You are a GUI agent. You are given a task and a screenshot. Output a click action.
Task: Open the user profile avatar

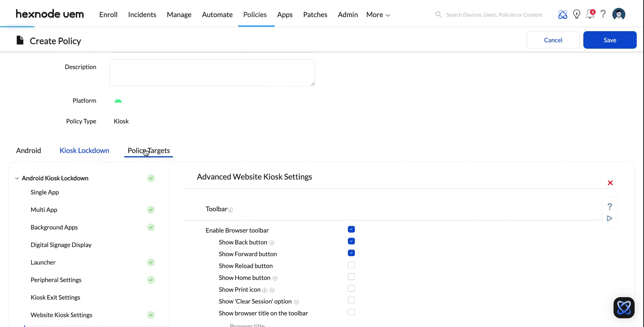pos(619,14)
